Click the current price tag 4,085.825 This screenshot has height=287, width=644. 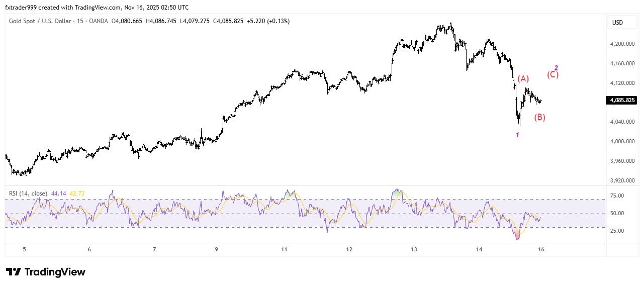pos(623,101)
